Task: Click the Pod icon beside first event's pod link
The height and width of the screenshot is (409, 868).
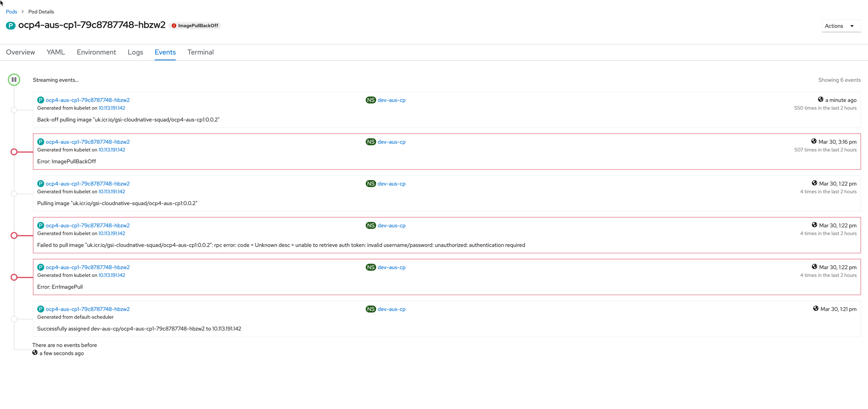Action: 41,100
